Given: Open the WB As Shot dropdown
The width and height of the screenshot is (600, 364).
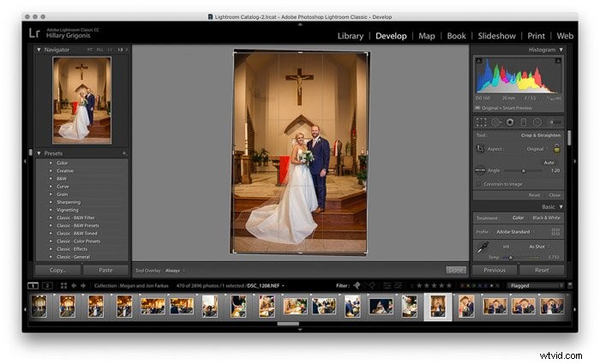Looking at the screenshot, I should coord(539,247).
